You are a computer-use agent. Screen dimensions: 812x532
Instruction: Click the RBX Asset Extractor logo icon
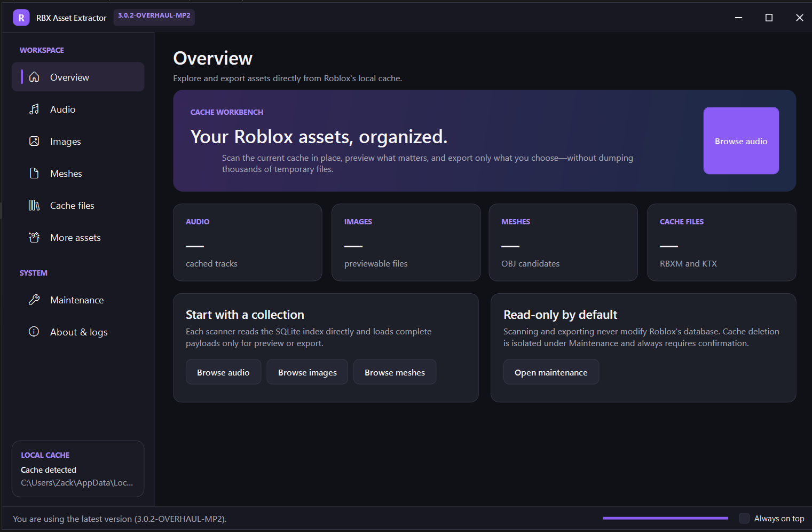click(21, 18)
